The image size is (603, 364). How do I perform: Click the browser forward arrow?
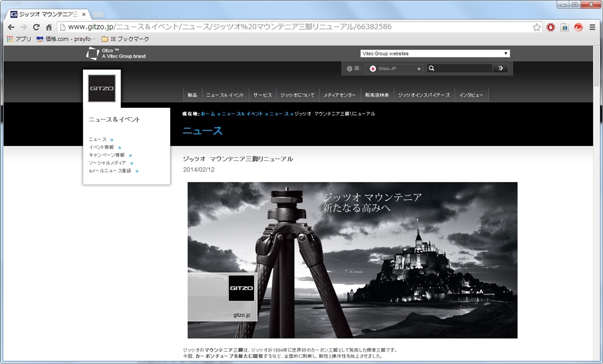point(24,27)
